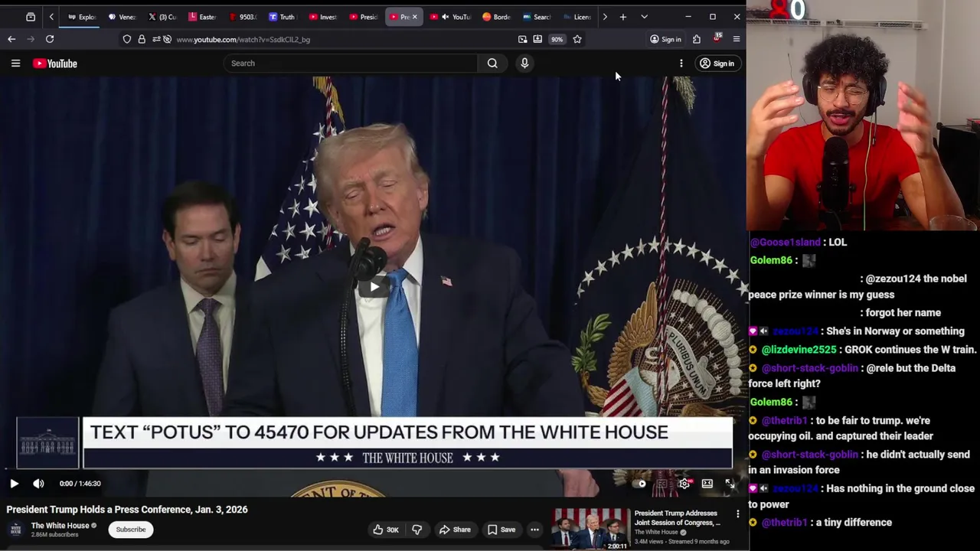Expand the list all tabs dropdown
The height and width of the screenshot is (551, 980).
(644, 17)
